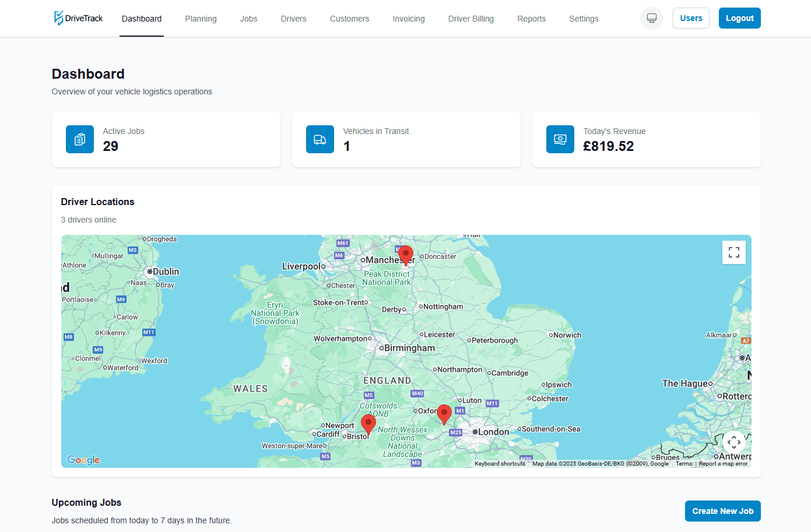Open the Customers tab

tap(349, 19)
